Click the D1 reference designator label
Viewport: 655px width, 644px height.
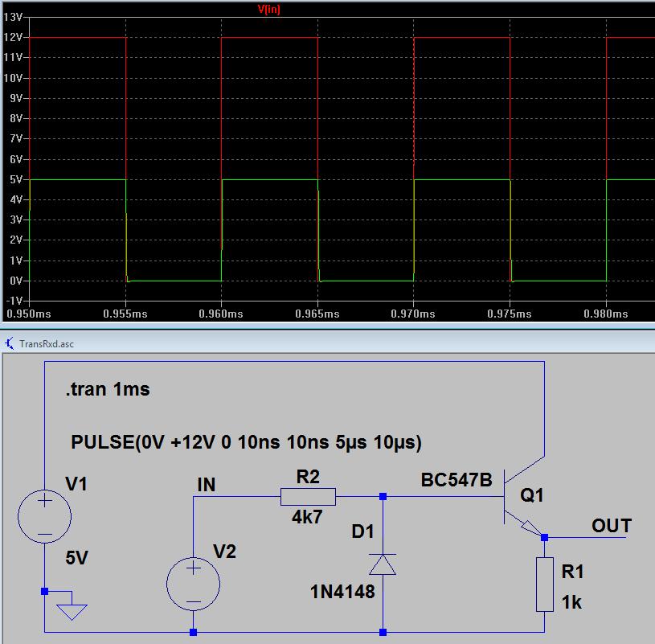362,531
